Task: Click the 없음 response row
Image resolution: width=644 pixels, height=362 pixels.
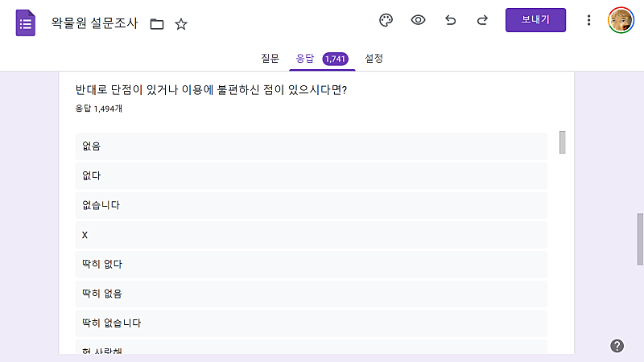Action: tap(311, 146)
